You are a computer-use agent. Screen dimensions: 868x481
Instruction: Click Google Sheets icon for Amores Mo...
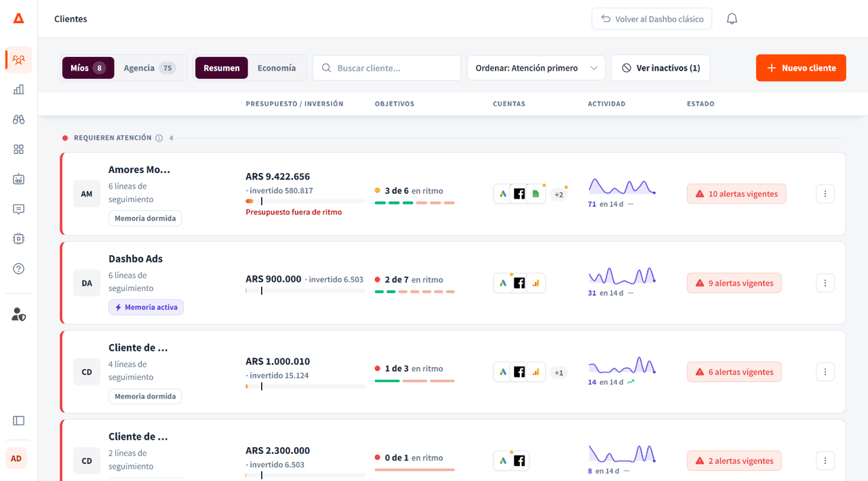[536, 194]
